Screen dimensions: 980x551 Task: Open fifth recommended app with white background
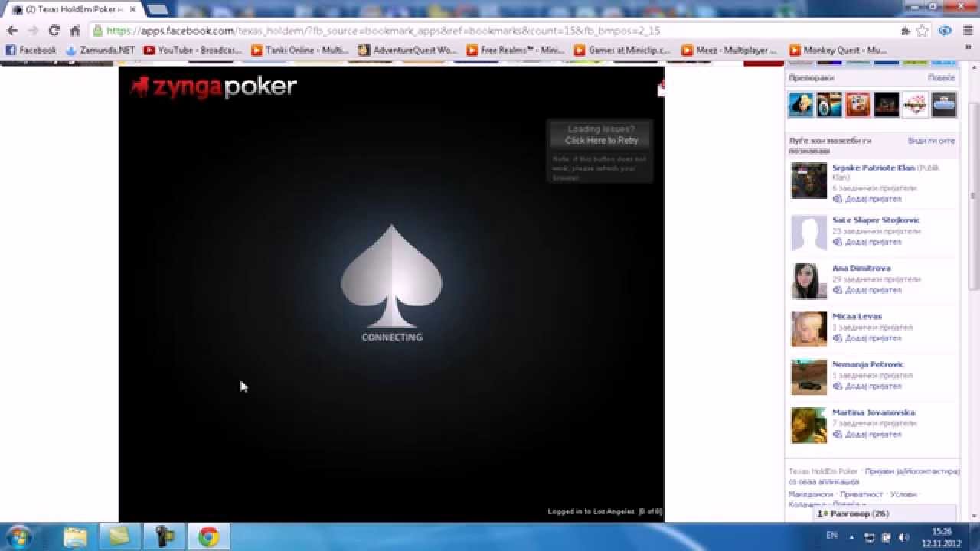click(915, 105)
